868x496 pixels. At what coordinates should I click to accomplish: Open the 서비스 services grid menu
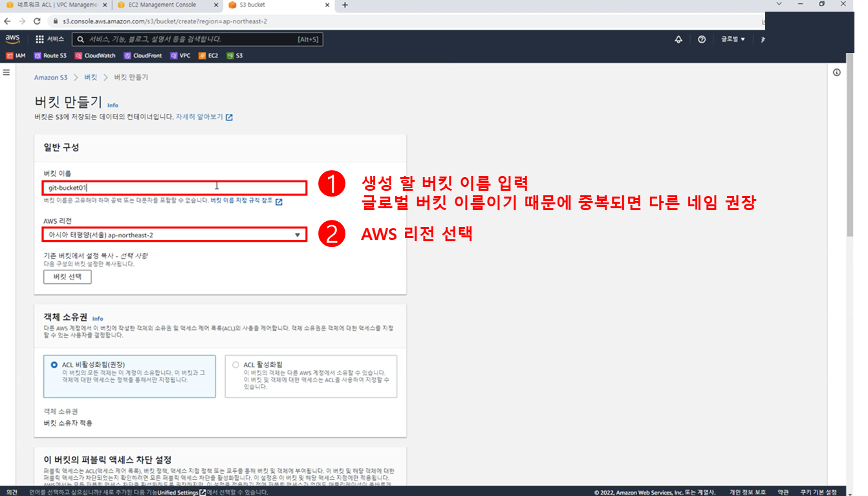point(50,39)
